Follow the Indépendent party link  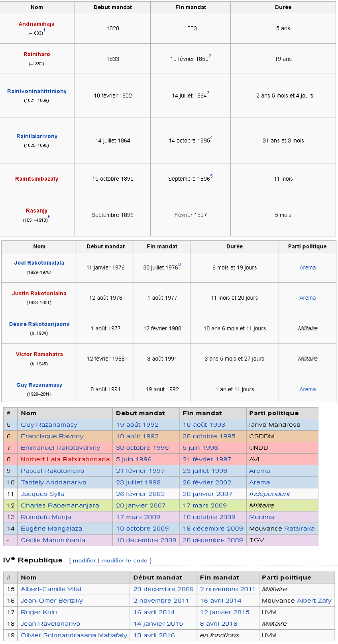[269, 494]
